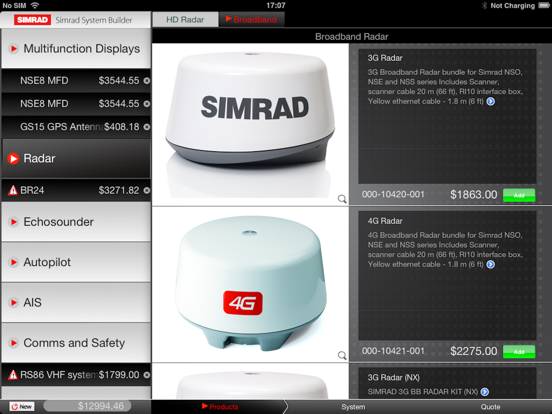This screenshot has height=414, width=552.
Task: Switch to the HD Radar tab
Action: point(185,20)
